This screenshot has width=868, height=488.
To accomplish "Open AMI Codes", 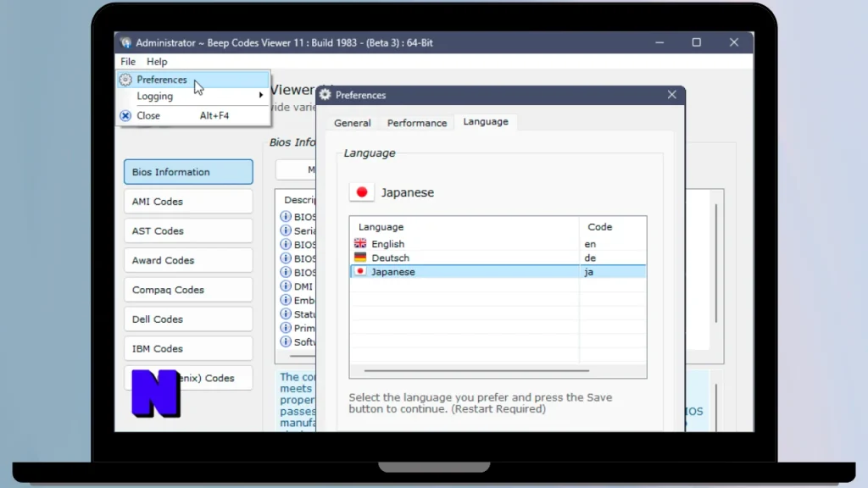I will (x=188, y=202).
